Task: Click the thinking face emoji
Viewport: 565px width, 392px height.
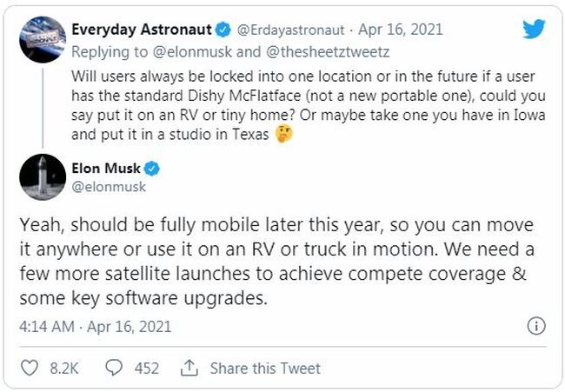Action: coord(283,134)
